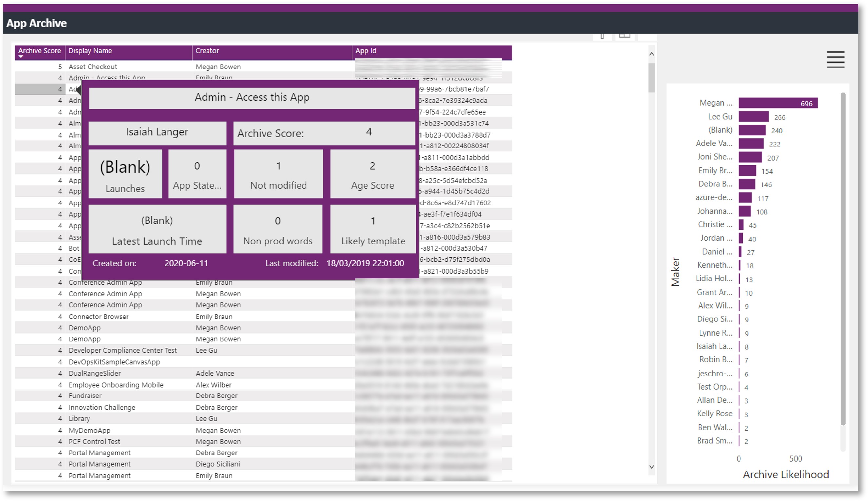Select the Employee Onboarding Mobile row
The width and height of the screenshot is (868, 501).
pyautogui.click(x=116, y=385)
